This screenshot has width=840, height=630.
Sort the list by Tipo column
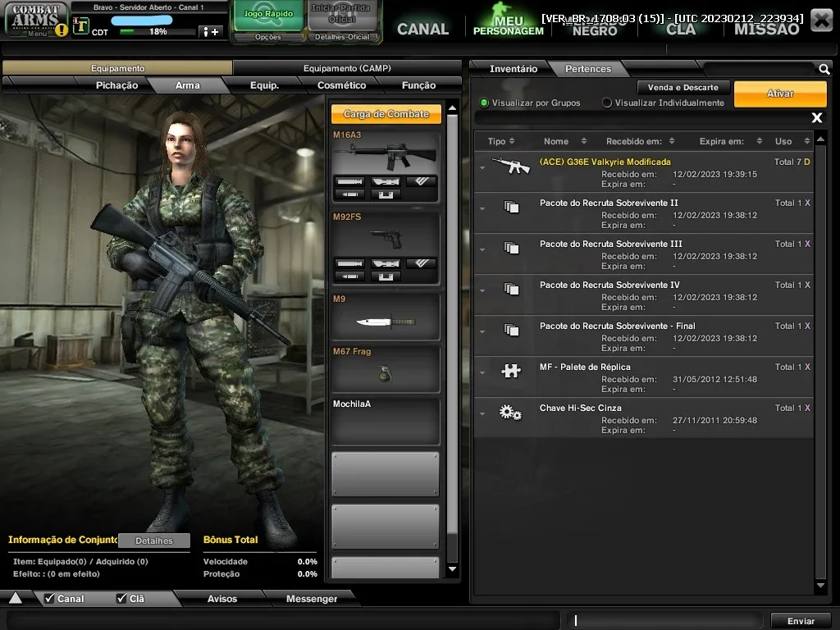pyautogui.click(x=501, y=141)
